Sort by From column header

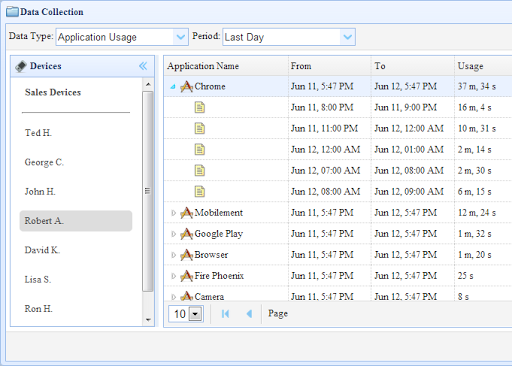[x=330, y=66]
